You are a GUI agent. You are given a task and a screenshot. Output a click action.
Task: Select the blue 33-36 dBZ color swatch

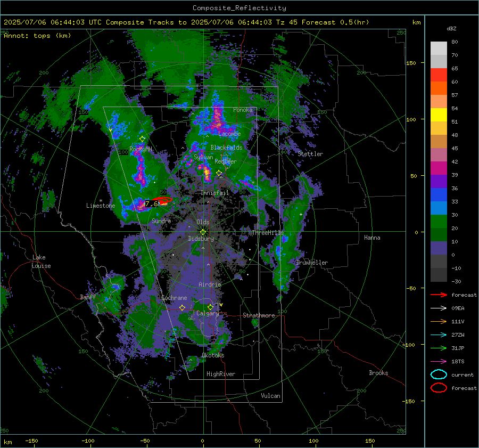click(x=439, y=195)
